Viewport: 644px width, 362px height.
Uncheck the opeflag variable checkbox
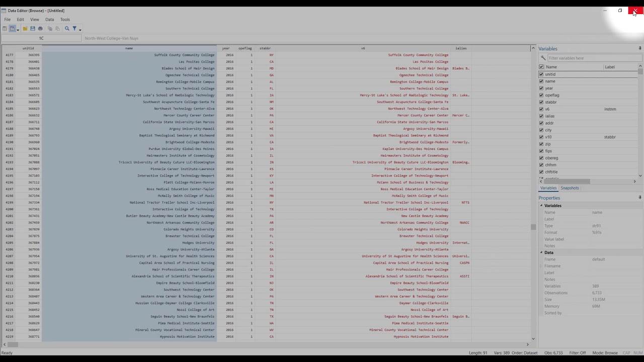(x=541, y=95)
